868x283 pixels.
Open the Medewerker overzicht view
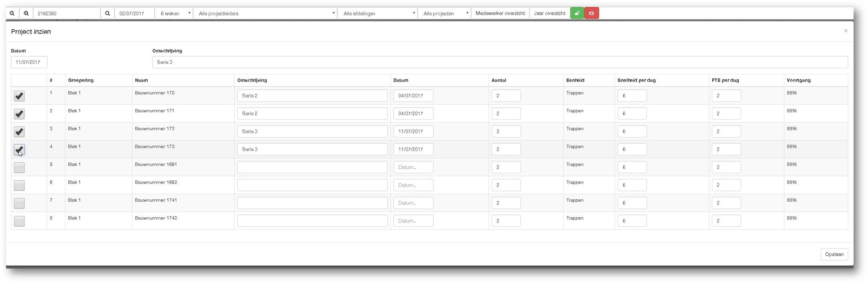(x=500, y=13)
